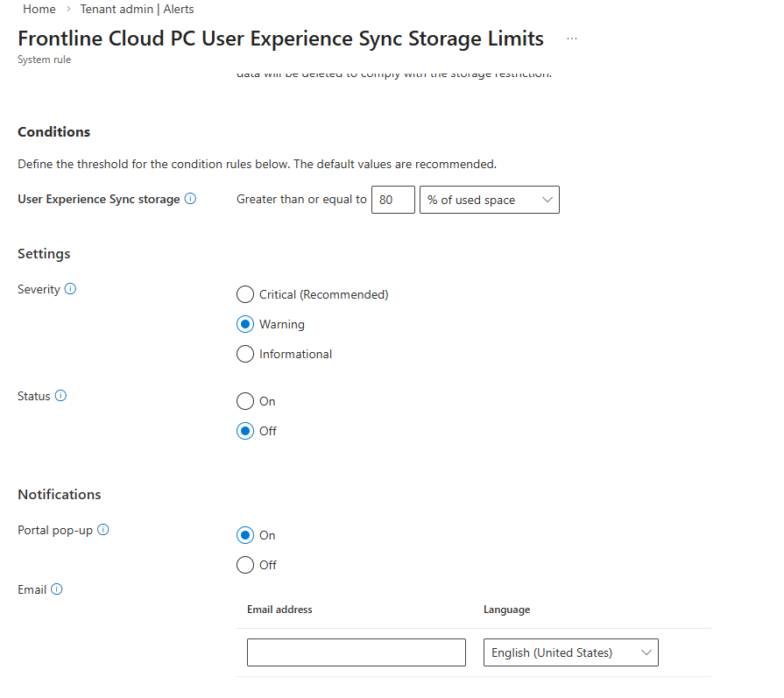Select Critical (Recommended) severity

pyautogui.click(x=245, y=295)
